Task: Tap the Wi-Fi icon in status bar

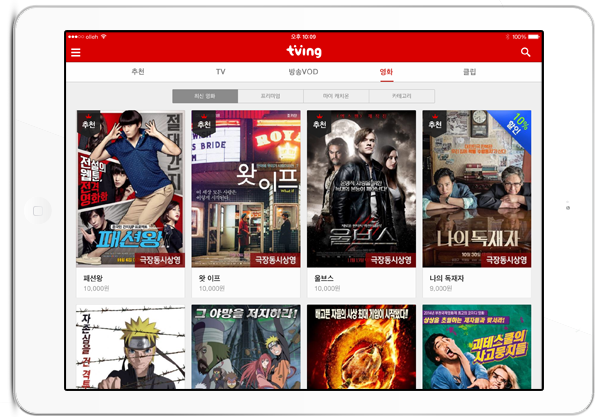Action: (104, 37)
